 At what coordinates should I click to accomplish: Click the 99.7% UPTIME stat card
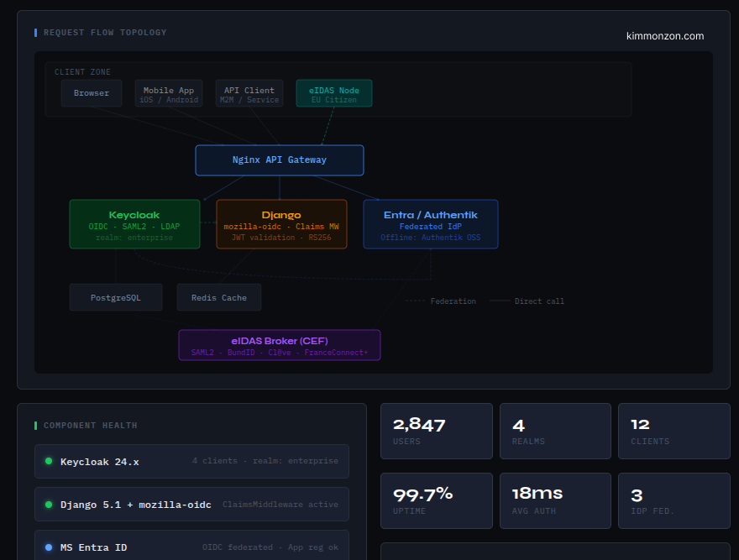point(437,500)
